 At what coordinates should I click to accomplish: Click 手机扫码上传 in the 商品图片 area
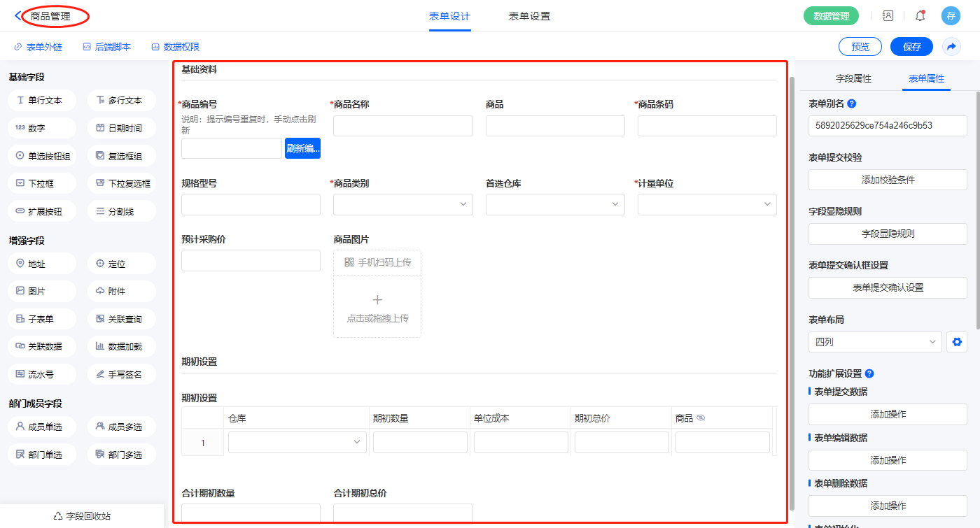[377, 262]
